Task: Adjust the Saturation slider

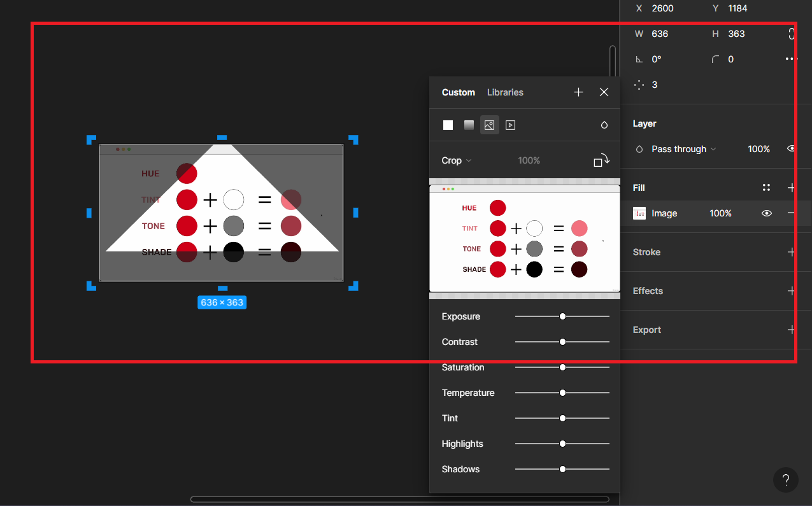Action: click(x=562, y=367)
